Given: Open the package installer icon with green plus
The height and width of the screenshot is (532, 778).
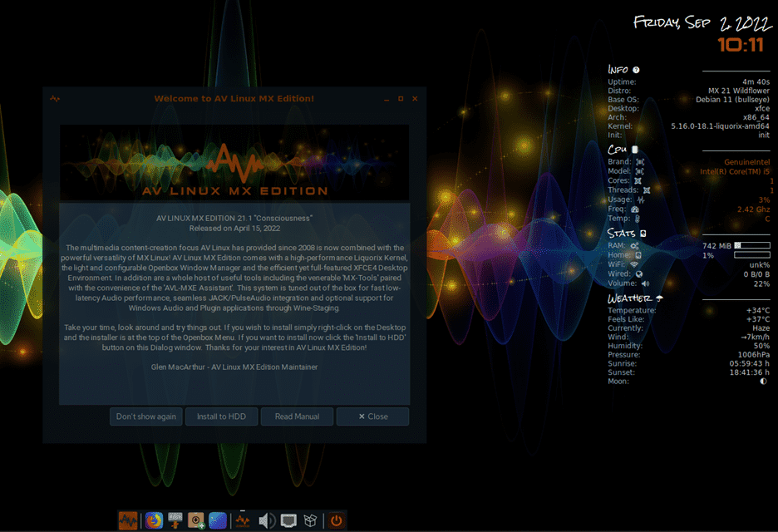Looking at the screenshot, I should pyautogui.click(x=196, y=520).
